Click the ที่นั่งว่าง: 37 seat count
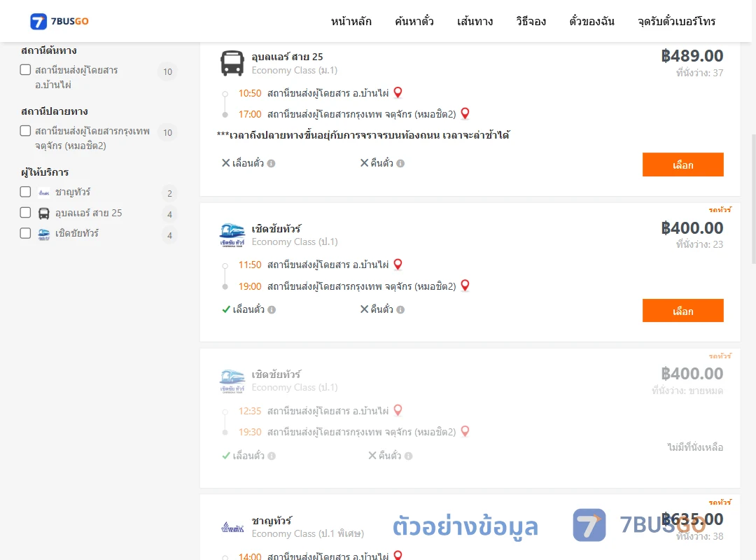This screenshot has height=560, width=756. tap(699, 73)
